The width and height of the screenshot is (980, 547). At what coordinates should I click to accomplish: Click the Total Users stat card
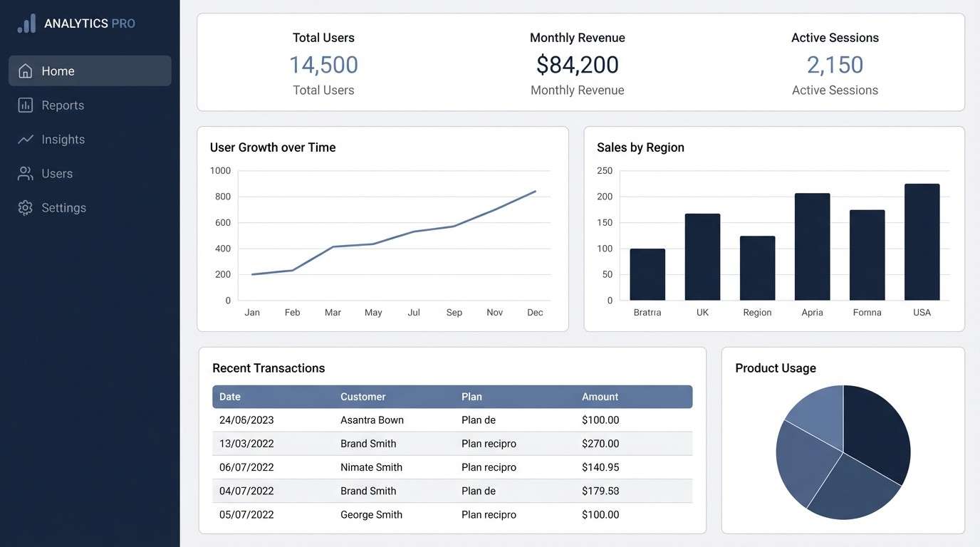(x=323, y=64)
